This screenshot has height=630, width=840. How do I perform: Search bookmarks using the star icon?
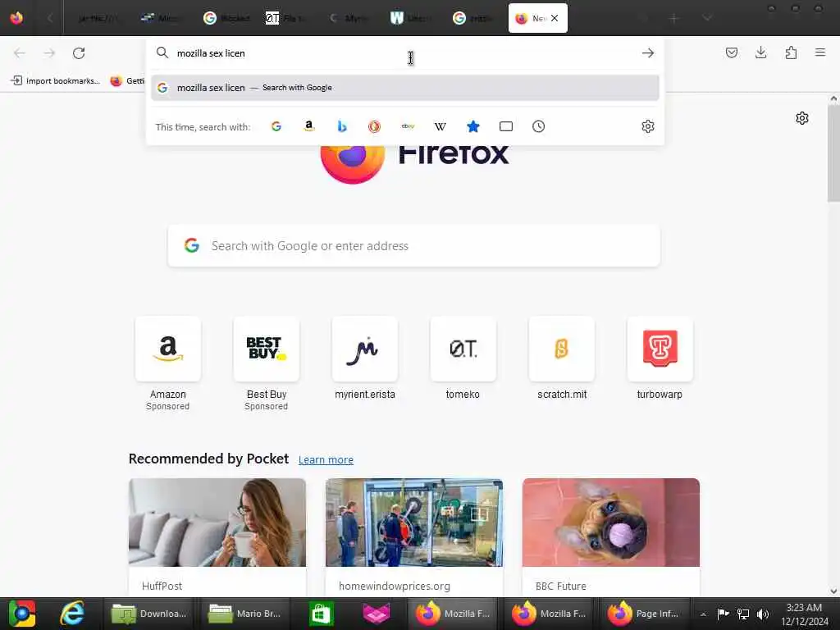click(x=473, y=126)
